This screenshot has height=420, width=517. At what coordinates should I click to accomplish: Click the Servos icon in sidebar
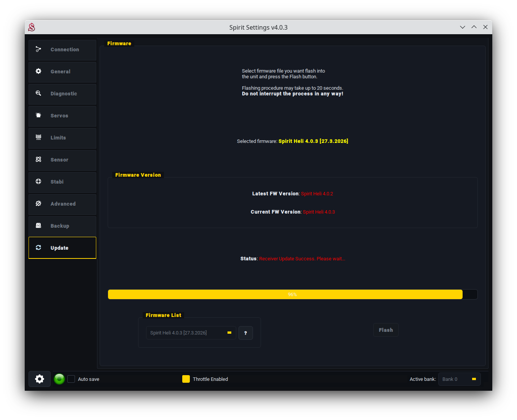tap(38, 116)
